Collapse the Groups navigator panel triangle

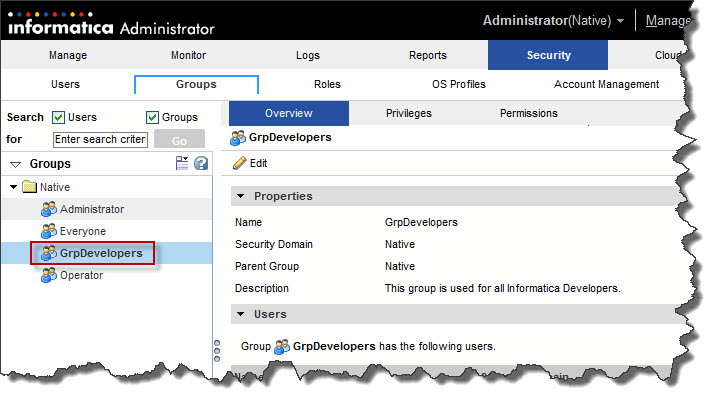[16, 164]
